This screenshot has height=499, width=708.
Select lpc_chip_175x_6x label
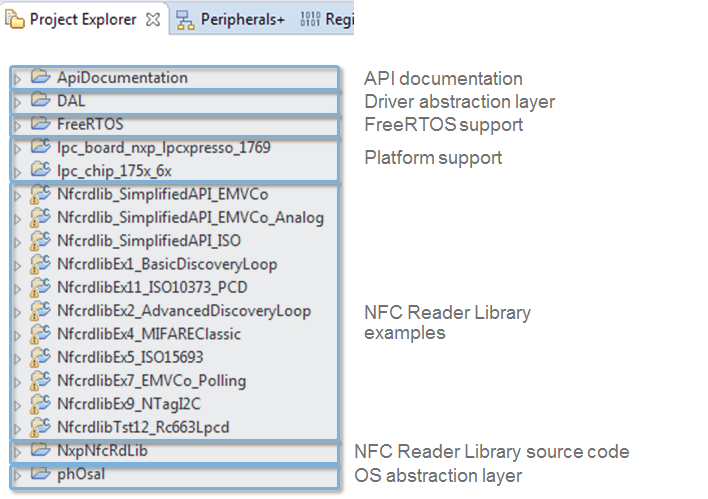114,171
